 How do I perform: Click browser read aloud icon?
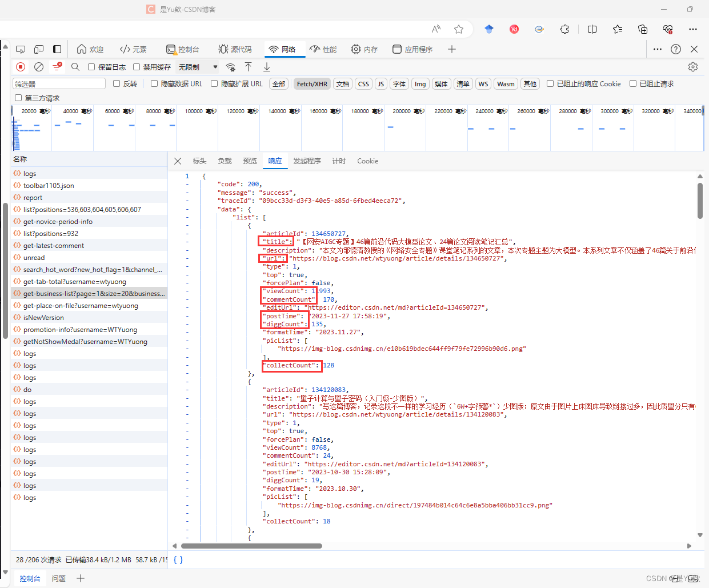(436, 29)
